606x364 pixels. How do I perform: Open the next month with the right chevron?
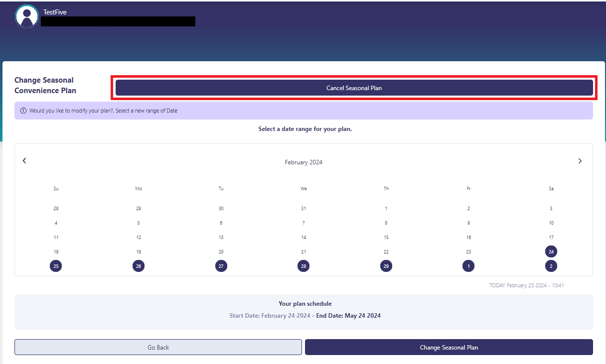(580, 160)
